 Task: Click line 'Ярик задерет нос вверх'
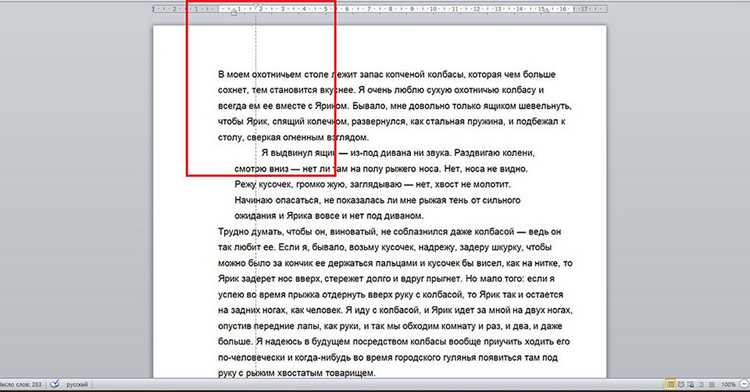[386, 279]
